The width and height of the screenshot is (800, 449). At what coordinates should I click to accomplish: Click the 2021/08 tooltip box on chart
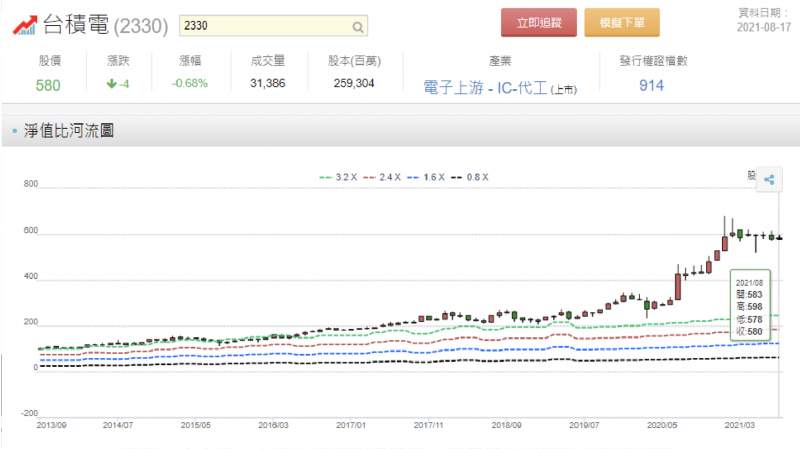point(750,305)
